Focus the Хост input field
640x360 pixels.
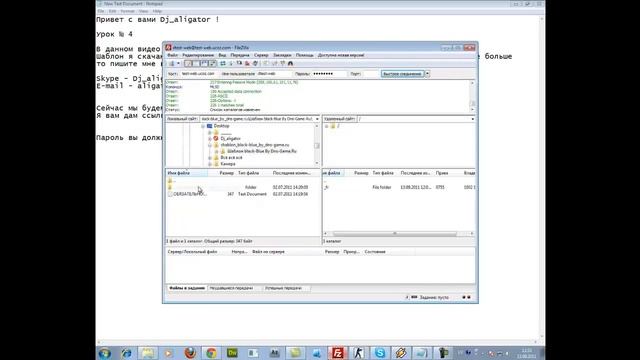[x=199, y=74]
